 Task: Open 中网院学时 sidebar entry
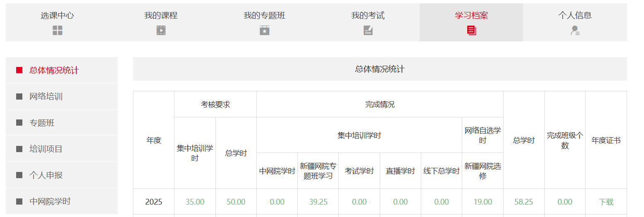point(50,201)
